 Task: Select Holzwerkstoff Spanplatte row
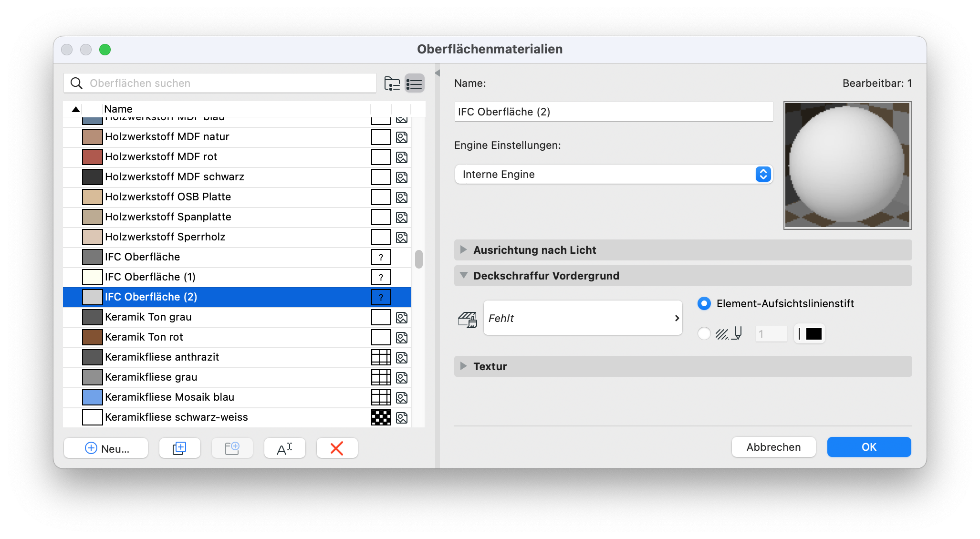(237, 217)
